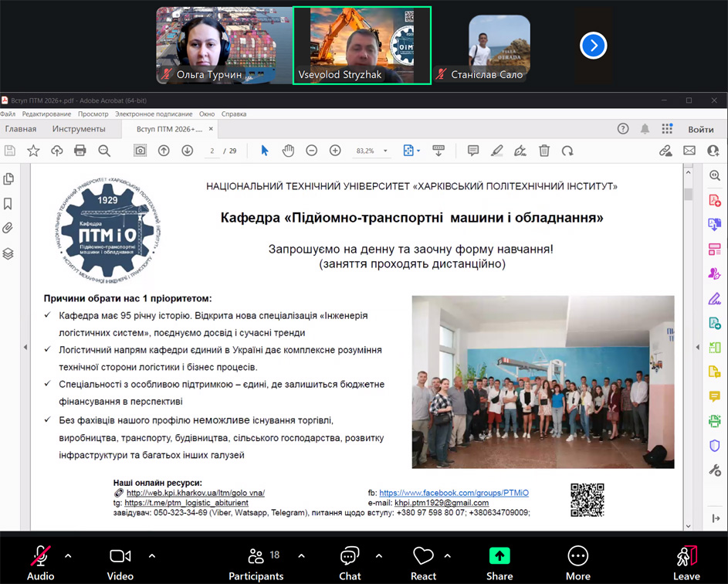Toggle the Video camera button
Image resolution: width=728 pixels, height=584 pixels.
click(120, 562)
